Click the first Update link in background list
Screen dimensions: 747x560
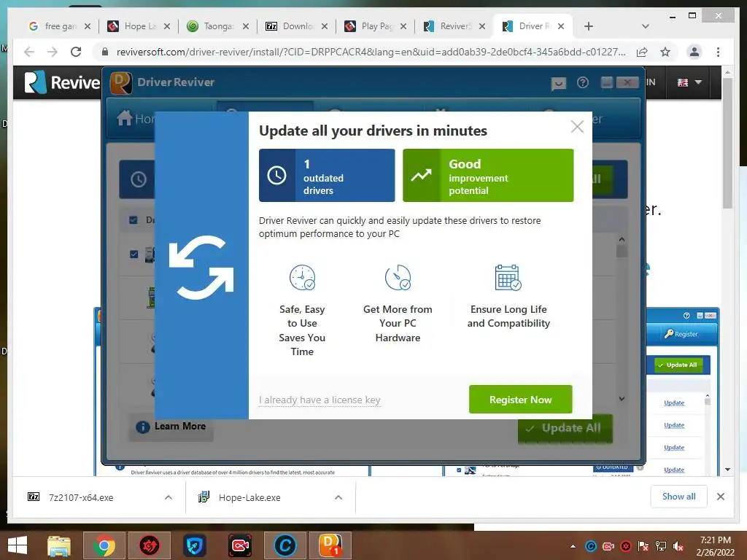[x=673, y=402]
